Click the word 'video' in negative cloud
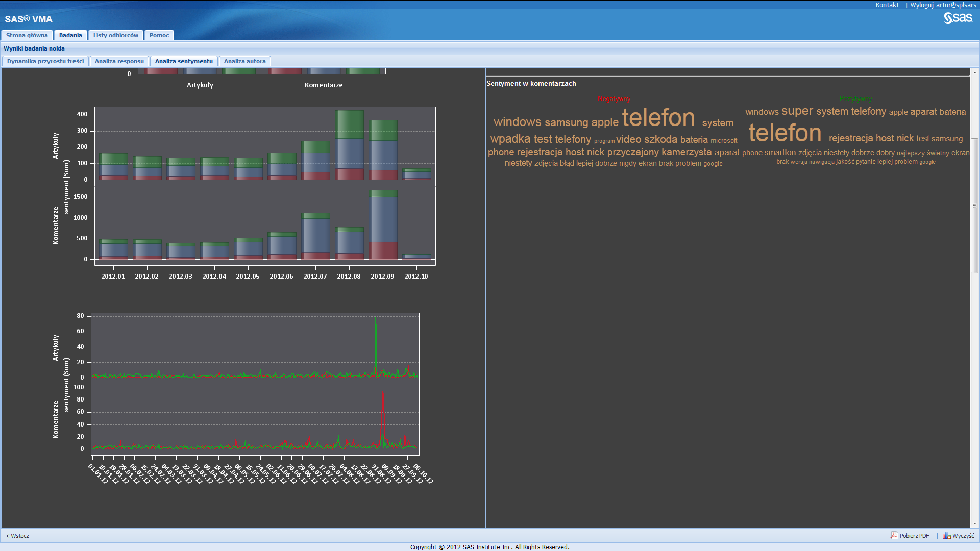The image size is (980, 551). 628,139
